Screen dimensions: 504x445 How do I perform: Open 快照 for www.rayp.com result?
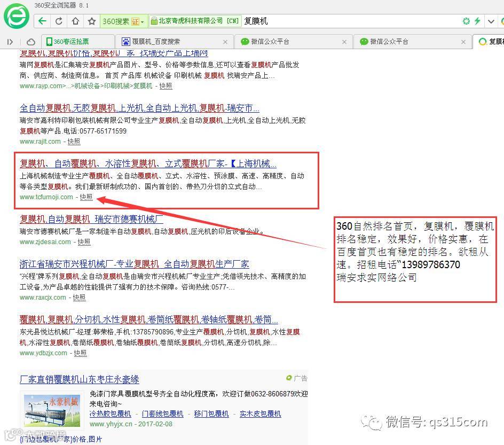click(166, 86)
